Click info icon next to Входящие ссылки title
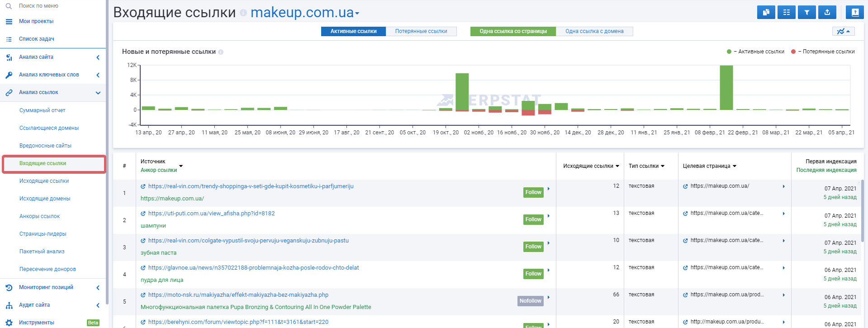Image resolution: width=868 pixels, height=328 pixels. tap(243, 13)
